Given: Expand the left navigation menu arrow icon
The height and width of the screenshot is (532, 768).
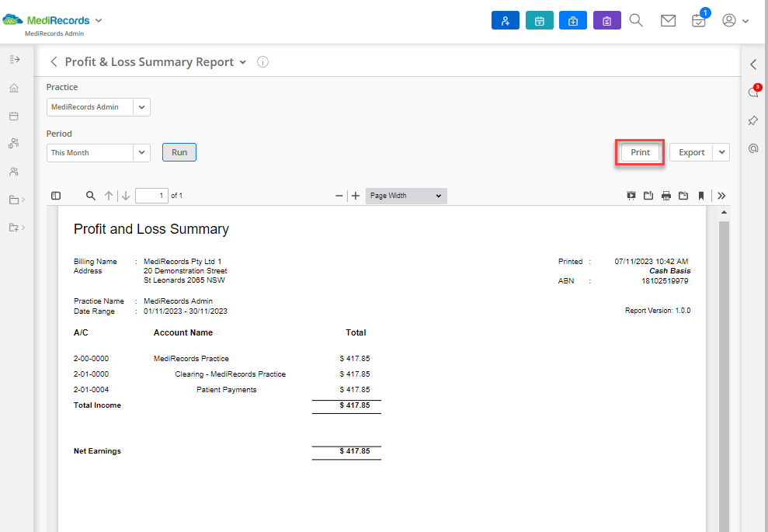Looking at the screenshot, I should (15, 59).
